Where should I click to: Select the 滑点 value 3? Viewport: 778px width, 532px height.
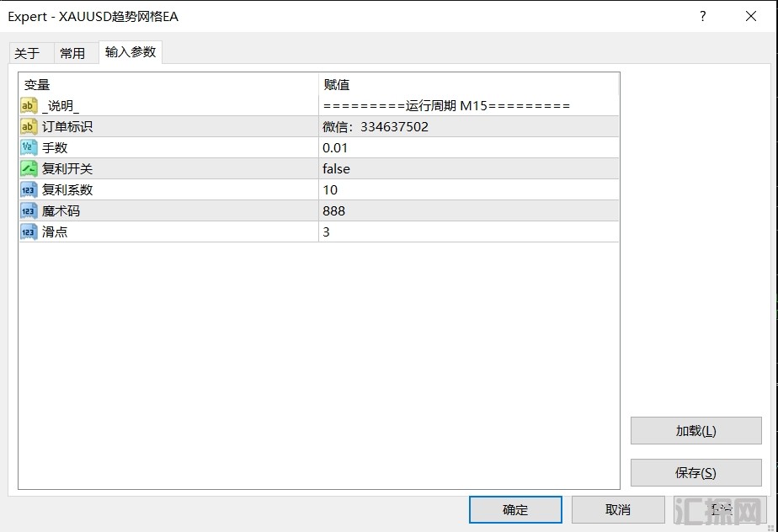pos(469,231)
